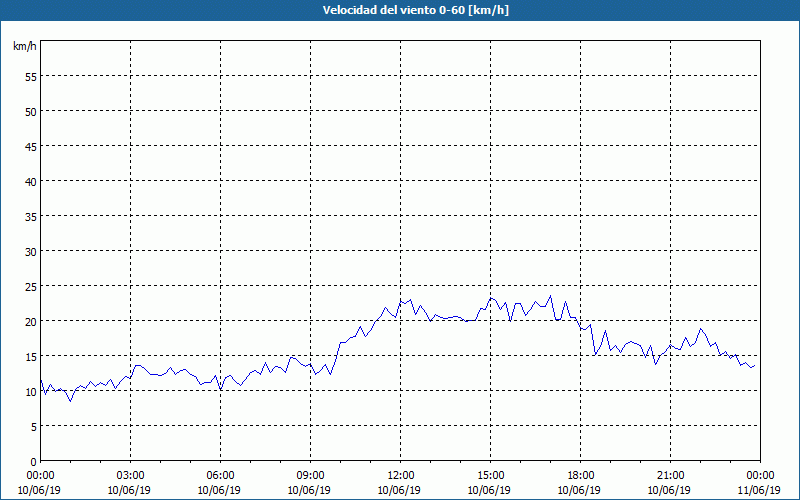
Task: Click the "06:00" time label
Action: click(220, 476)
